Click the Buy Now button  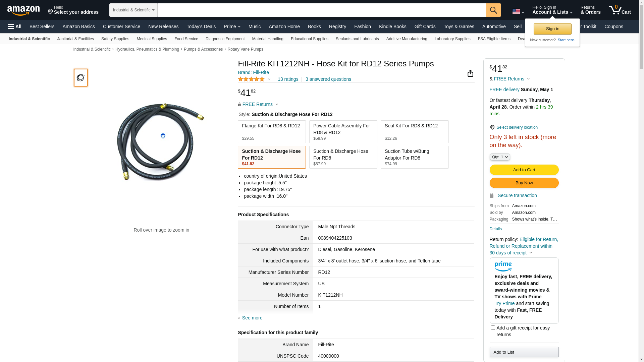tap(524, 183)
